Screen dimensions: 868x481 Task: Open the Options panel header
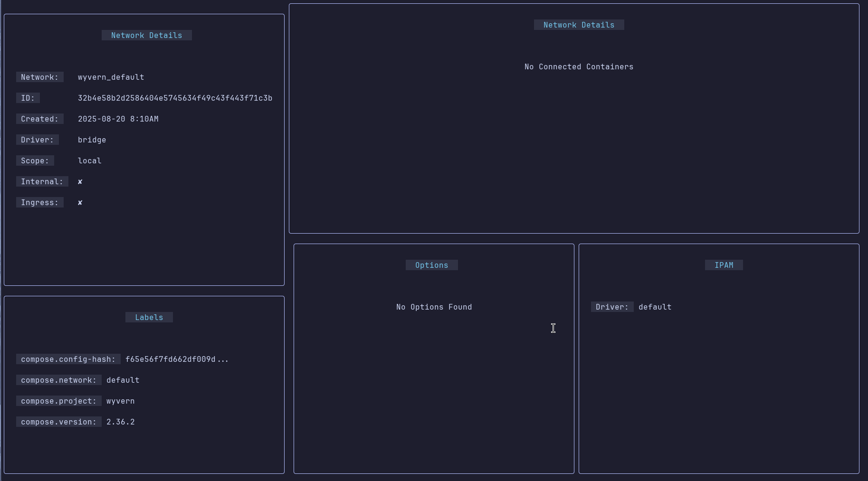pos(431,265)
